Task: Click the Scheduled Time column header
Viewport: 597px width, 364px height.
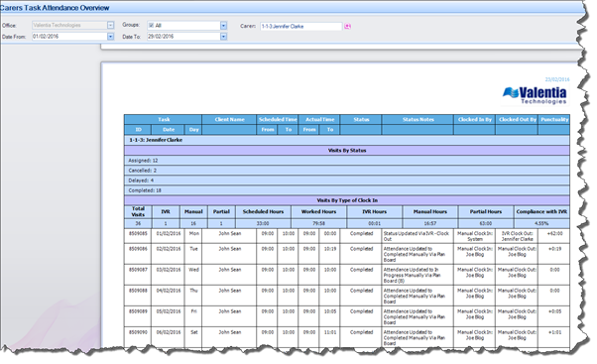Action: pos(278,120)
